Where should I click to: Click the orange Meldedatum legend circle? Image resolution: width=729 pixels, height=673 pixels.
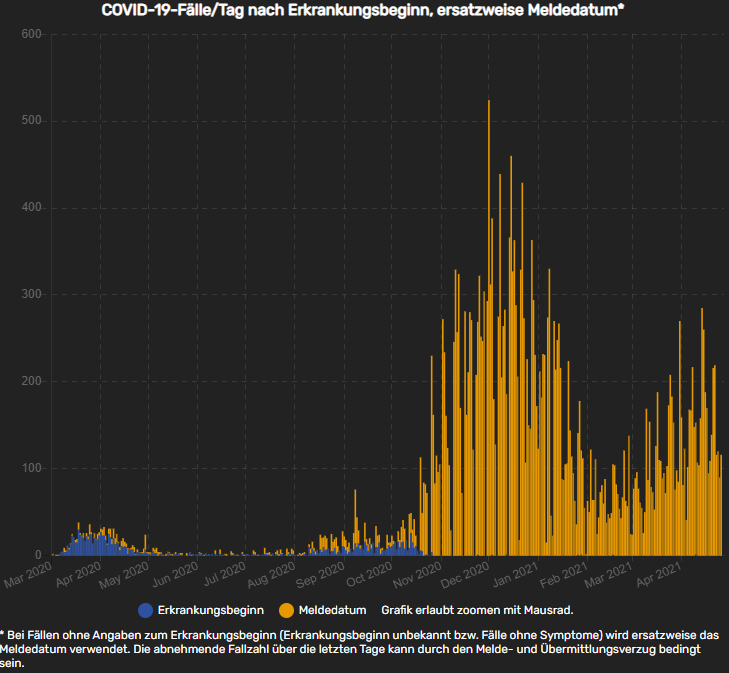pos(287,609)
